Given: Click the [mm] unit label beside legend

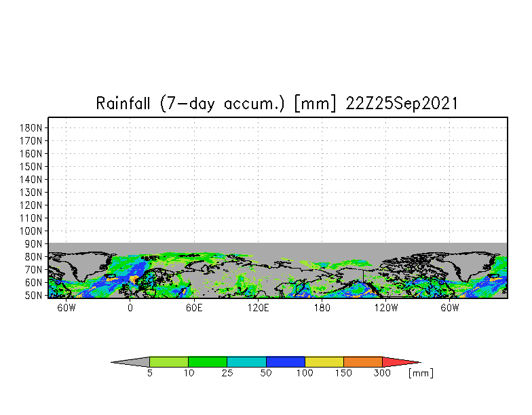Looking at the screenshot, I should point(421,373).
